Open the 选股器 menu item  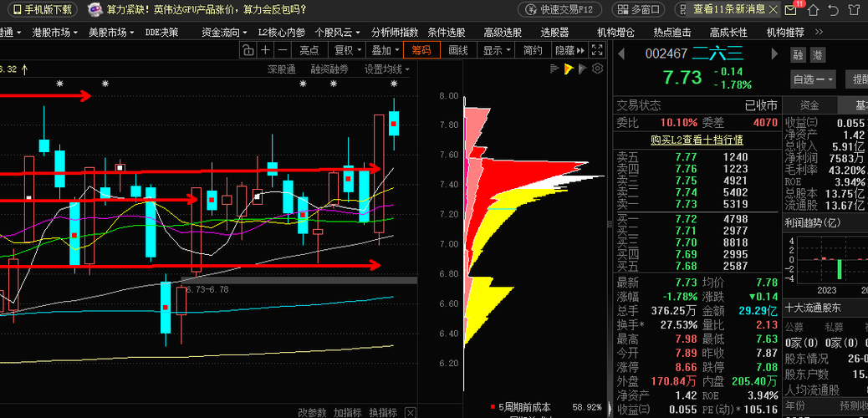click(x=554, y=32)
